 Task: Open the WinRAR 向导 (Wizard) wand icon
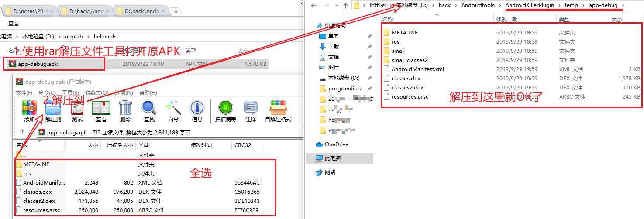173,108
